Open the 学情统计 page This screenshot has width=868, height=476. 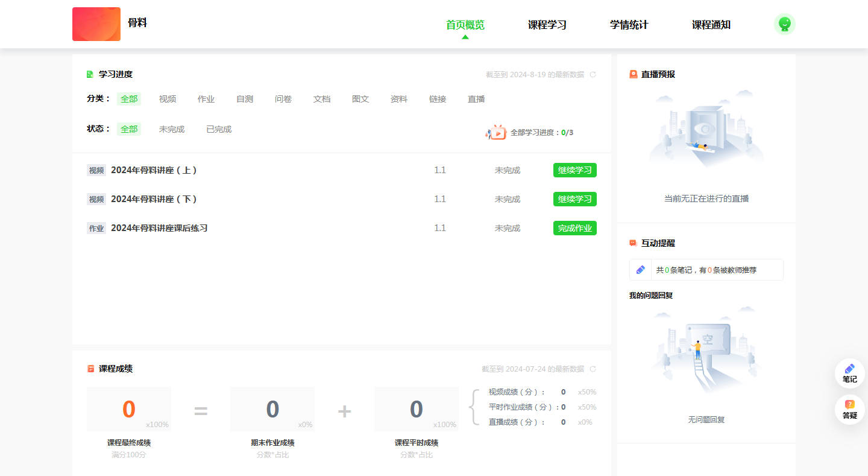coord(629,25)
